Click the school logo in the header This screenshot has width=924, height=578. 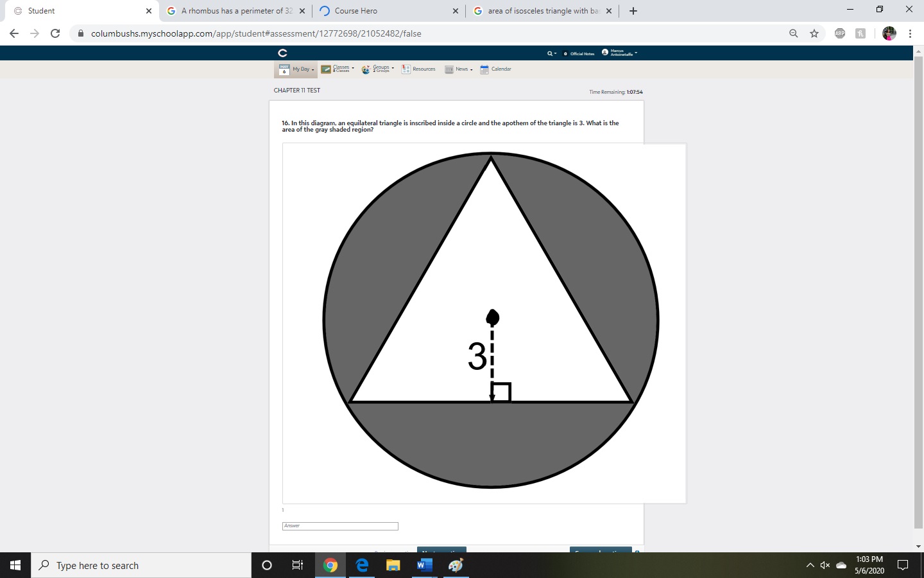tap(282, 53)
